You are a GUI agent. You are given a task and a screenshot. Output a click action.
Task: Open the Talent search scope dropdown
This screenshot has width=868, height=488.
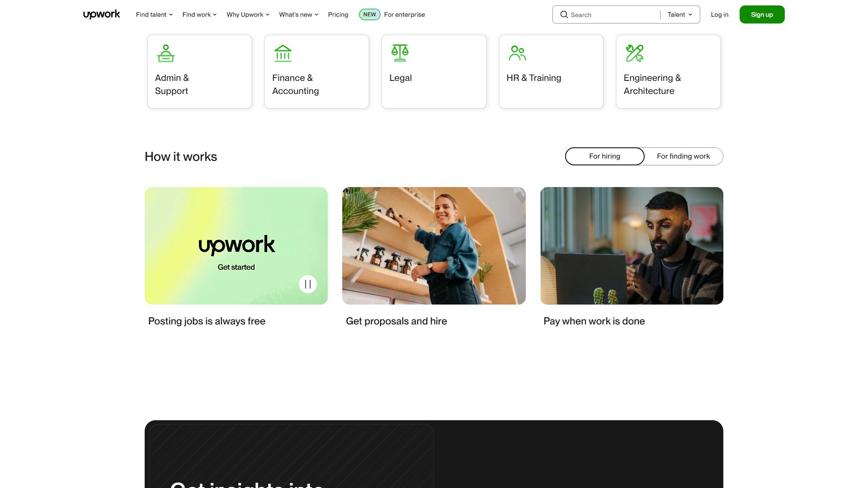tap(679, 14)
